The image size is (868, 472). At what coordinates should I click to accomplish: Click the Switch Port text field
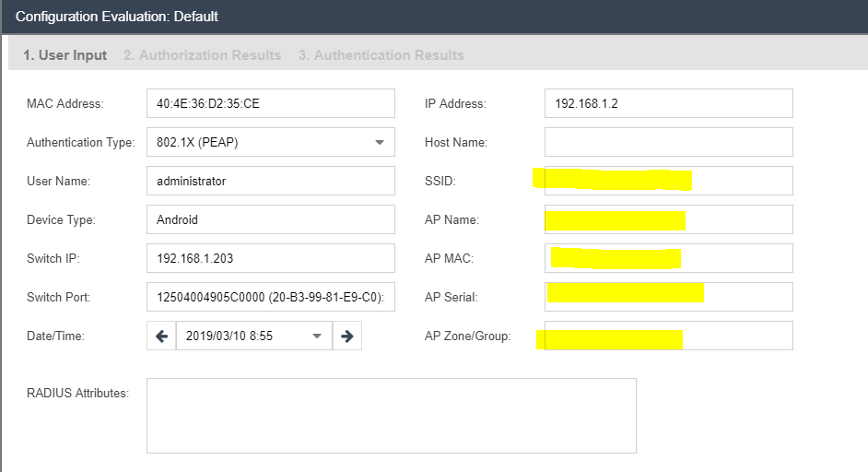click(270, 297)
